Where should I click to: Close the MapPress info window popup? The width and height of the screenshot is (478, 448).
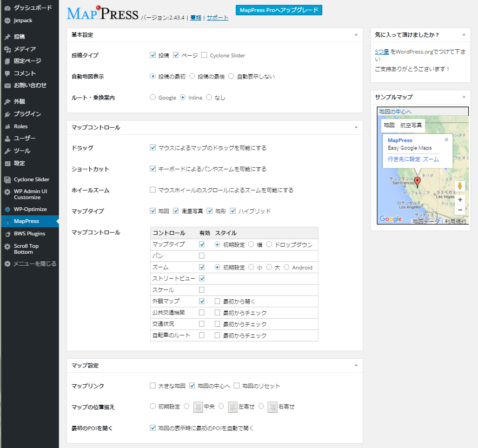[446, 140]
